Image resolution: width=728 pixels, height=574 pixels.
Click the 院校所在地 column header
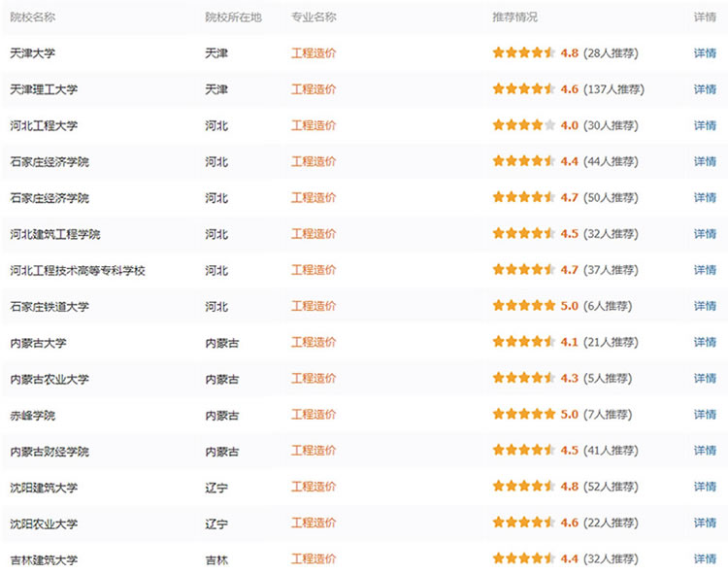234,17
